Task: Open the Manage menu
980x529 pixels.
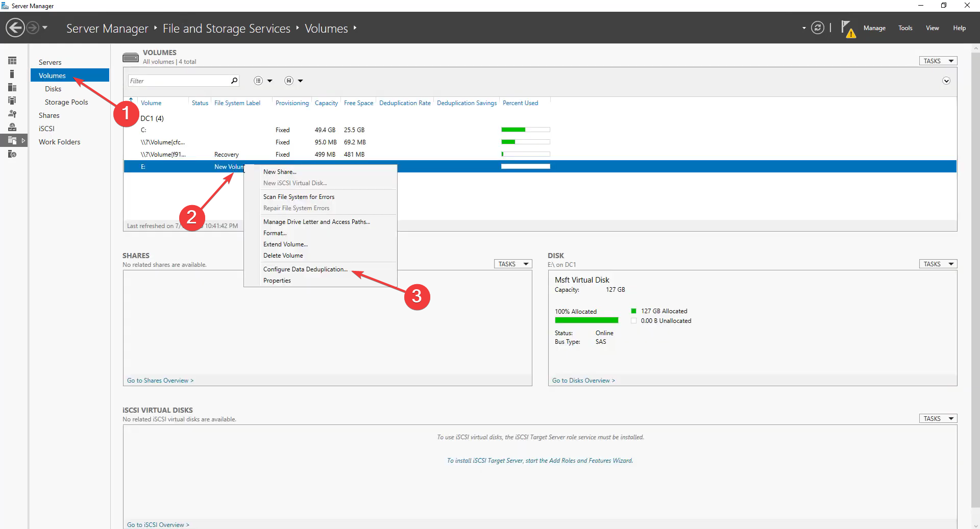Action: click(874, 28)
